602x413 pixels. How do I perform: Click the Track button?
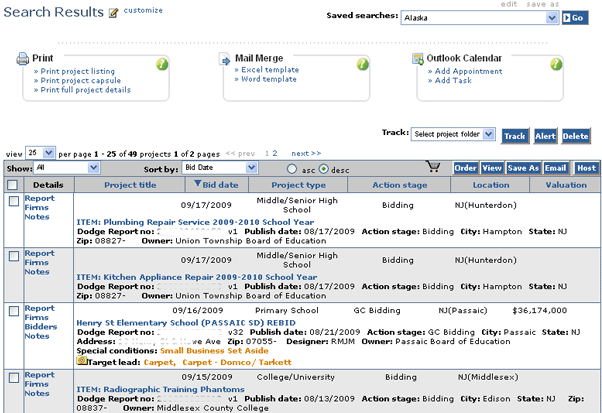tap(514, 136)
